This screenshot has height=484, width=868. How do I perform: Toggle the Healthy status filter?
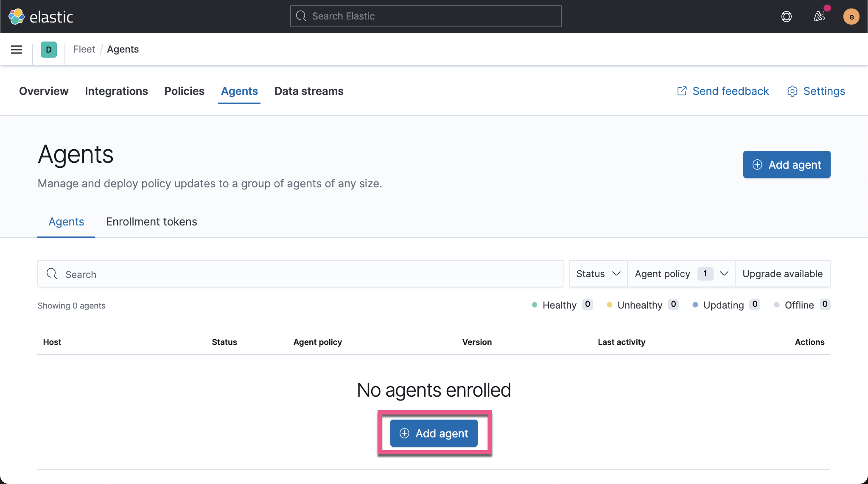pos(560,305)
